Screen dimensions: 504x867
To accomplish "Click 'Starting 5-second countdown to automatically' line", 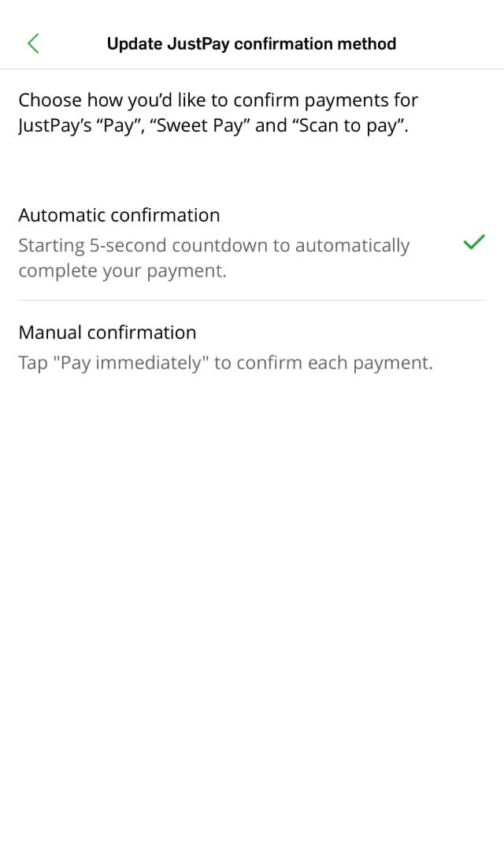I will click(214, 245).
